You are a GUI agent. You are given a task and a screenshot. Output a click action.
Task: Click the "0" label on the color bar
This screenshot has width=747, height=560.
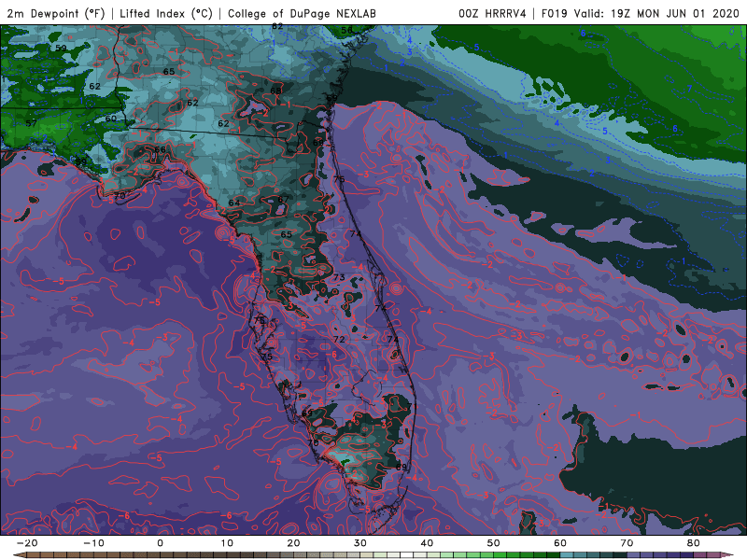(x=160, y=543)
